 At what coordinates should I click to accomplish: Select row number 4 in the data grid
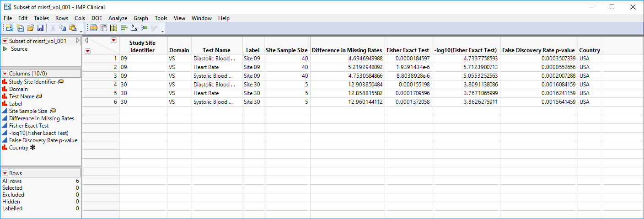(114, 85)
